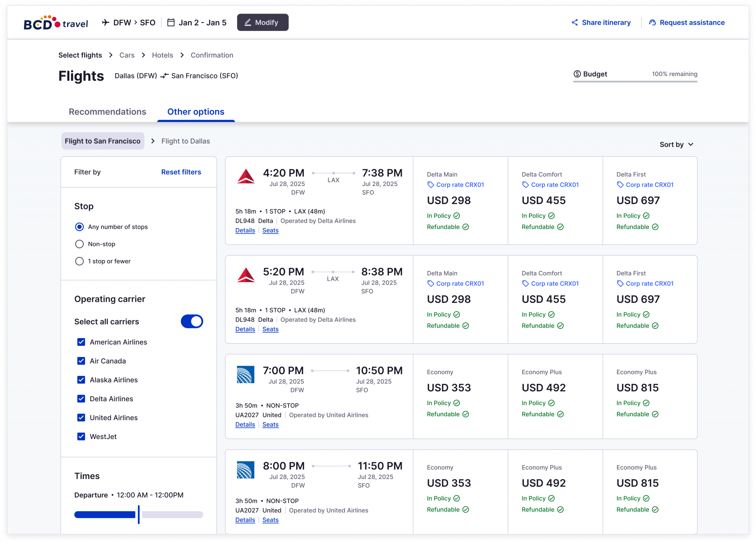This screenshot has width=756, height=543.
Task: Turn off Select all carriers toggle
Action: click(192, 321)
